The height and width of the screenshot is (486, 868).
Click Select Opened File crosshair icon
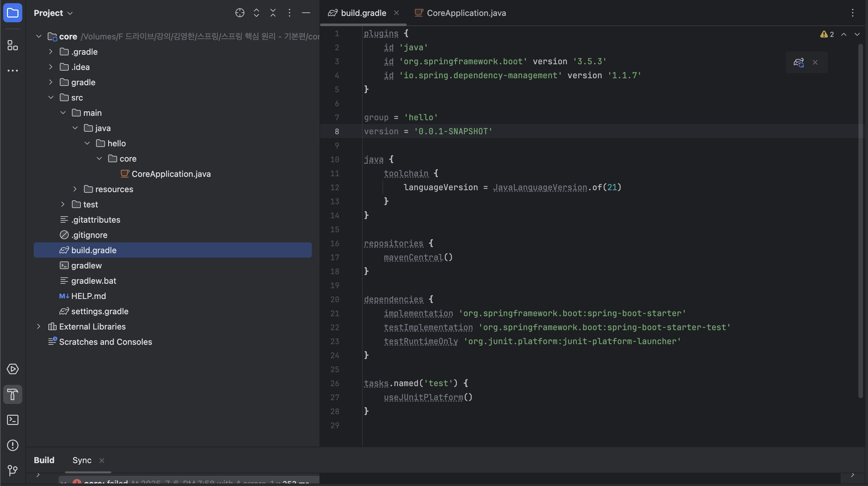240,13
